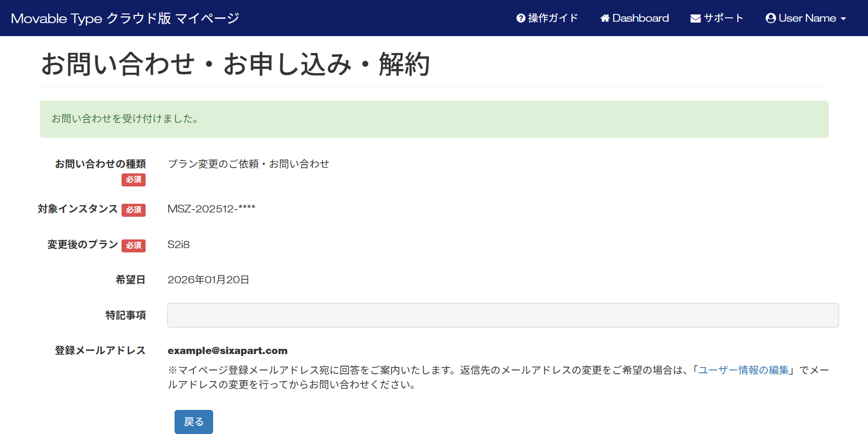Click the 必須 badge beside 対象インスタンス
Image resolution: width=868 pixels, height=448 pixels.
134,210
